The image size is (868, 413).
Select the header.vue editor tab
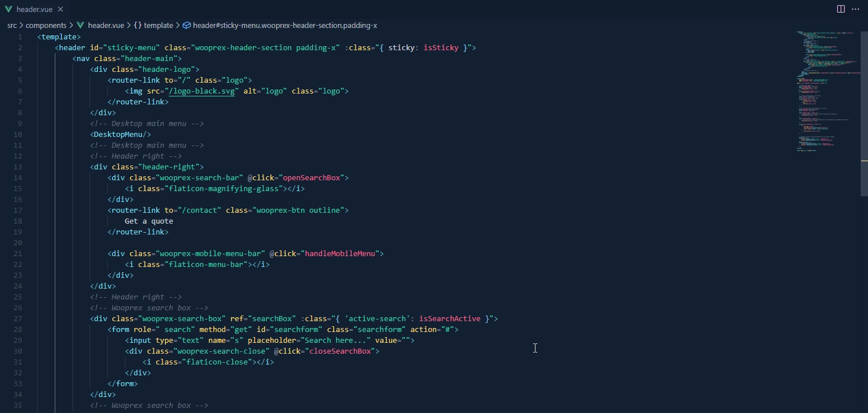[33, 9]
